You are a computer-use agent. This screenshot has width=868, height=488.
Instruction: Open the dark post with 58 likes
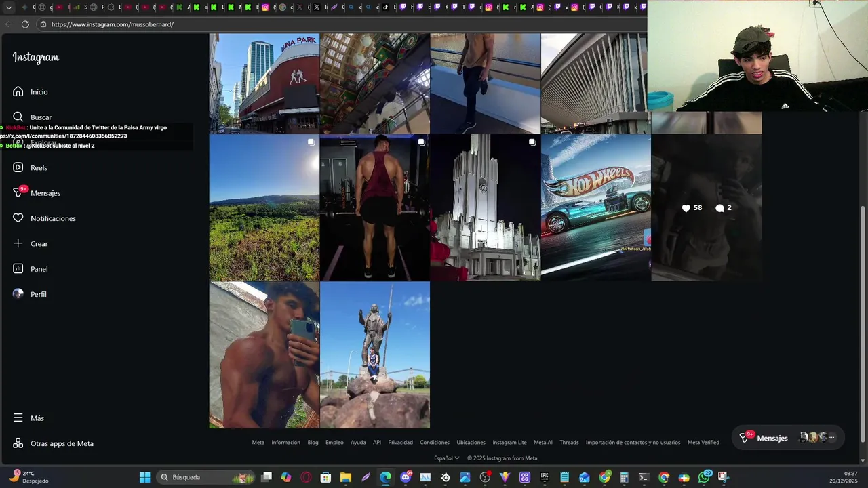[707, 207]
